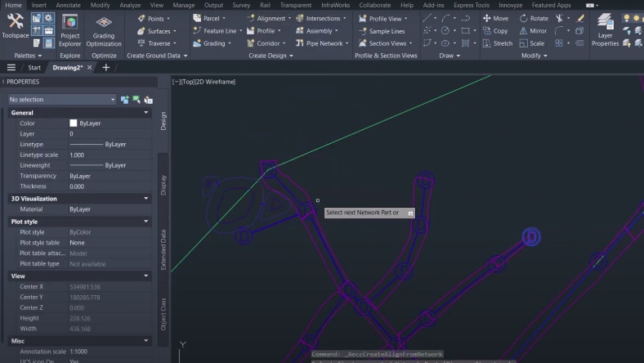This screenshot has width=644, height=363.
Task: Open the No selection combo box
Action: 62,100
